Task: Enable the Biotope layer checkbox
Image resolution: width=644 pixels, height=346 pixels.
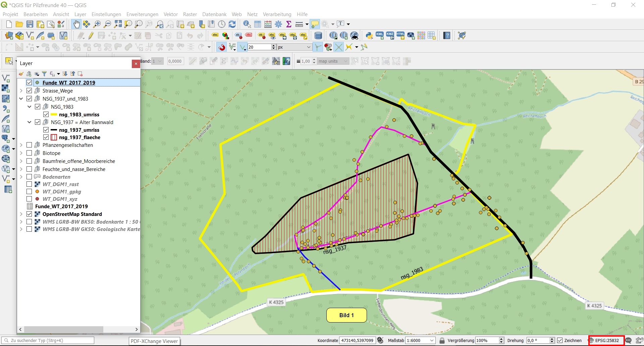Action: (29, 153)
